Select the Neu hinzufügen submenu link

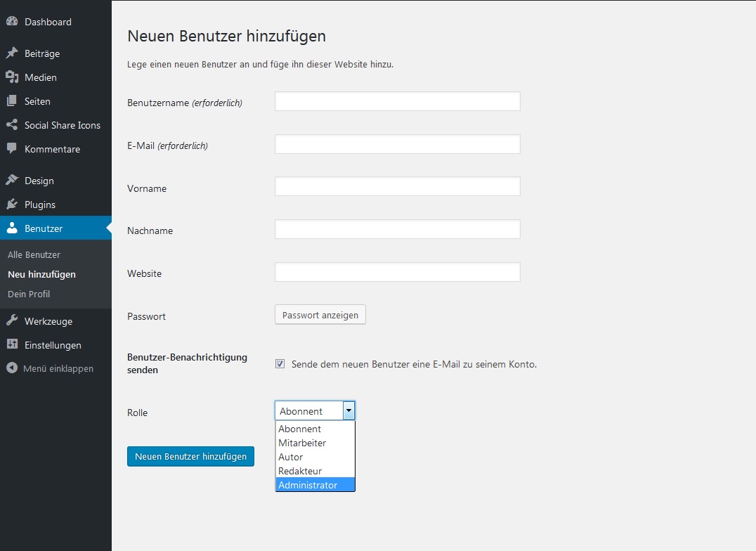click(x=41, y=274)
